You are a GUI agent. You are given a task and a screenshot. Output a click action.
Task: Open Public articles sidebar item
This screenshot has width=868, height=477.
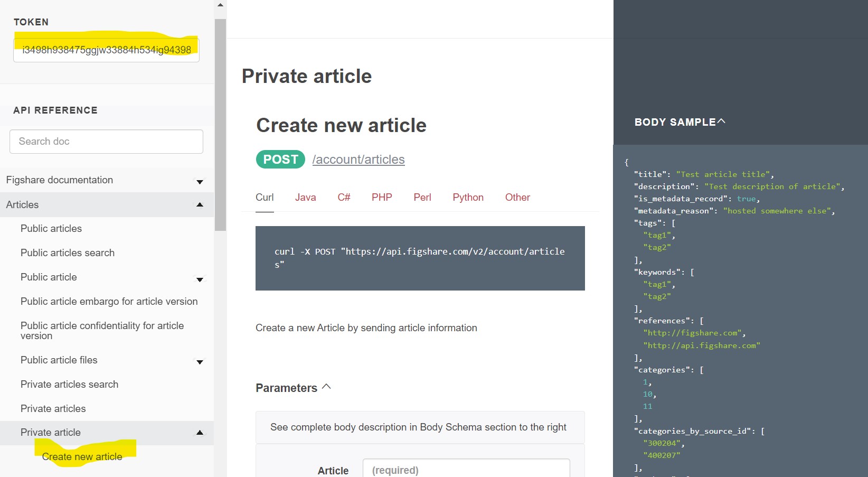click(51, 229)
